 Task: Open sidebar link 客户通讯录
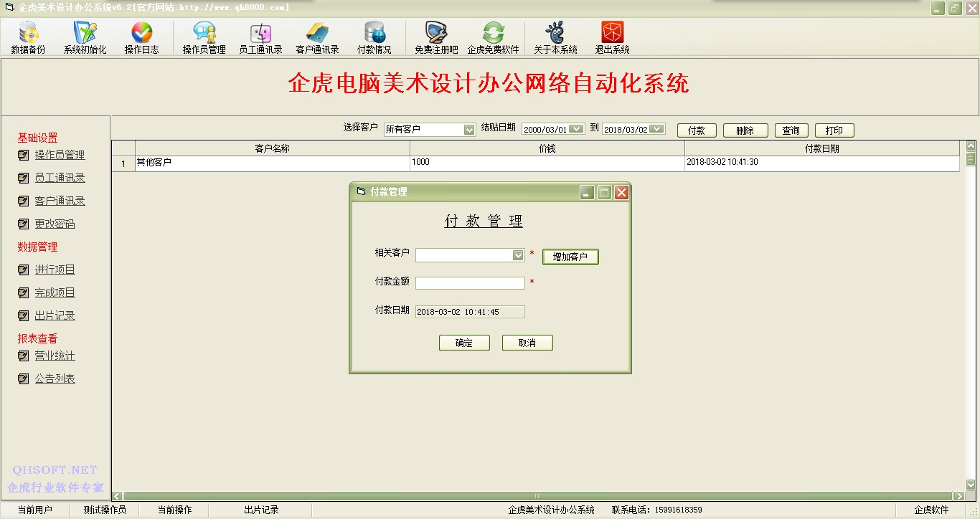60,201
